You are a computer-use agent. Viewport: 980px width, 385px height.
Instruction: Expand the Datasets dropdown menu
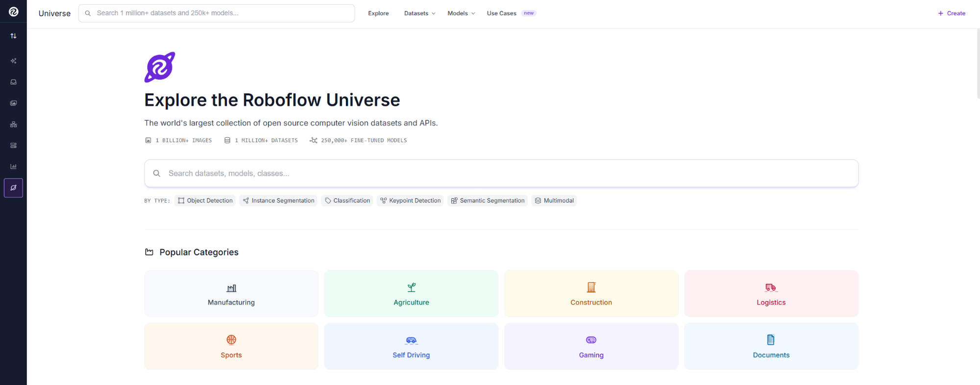pos(420,13)
